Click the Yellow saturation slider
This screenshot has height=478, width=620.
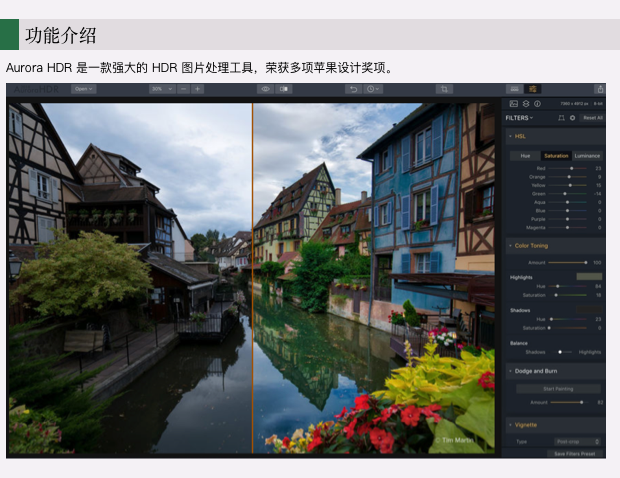pos(567,185)
